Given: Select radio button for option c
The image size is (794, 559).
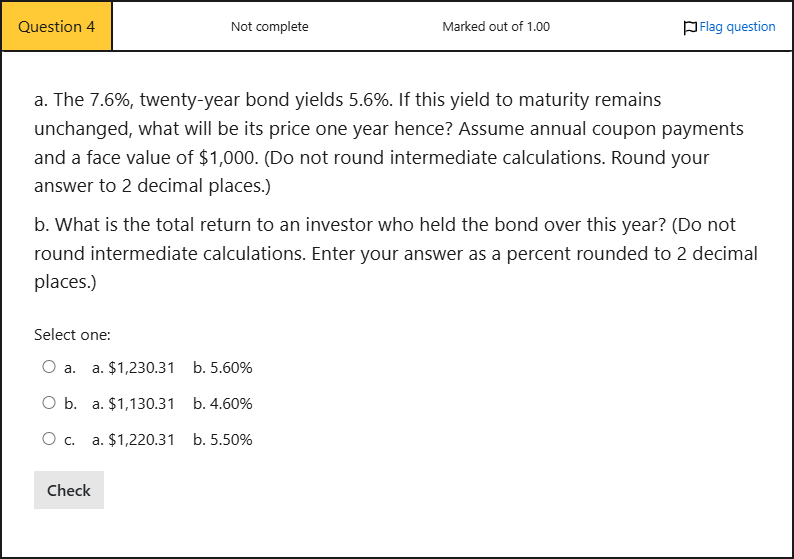Looking at the screenshot, I should pos(49,438).
